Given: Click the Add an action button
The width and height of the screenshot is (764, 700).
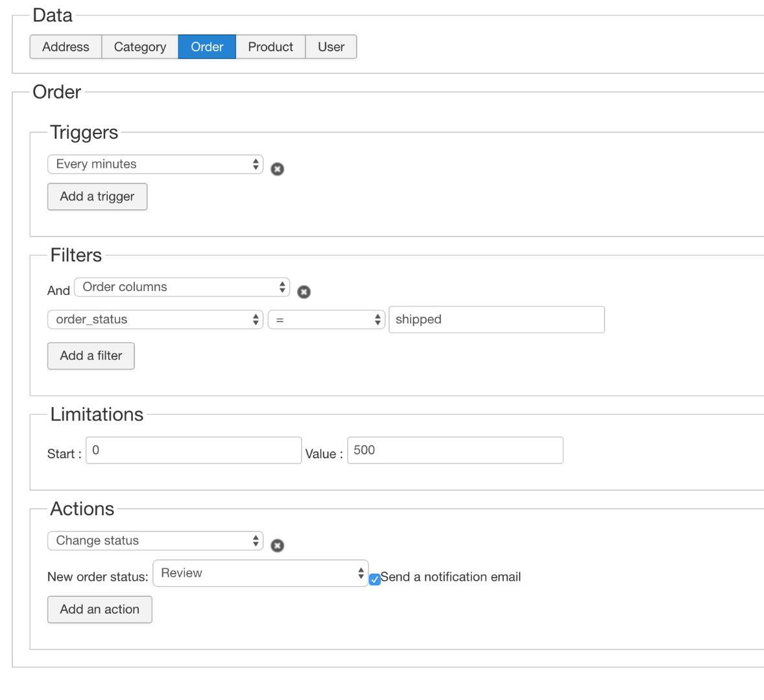Looking at the screenshot, I should pyautogui.click(x=99, y=610).
